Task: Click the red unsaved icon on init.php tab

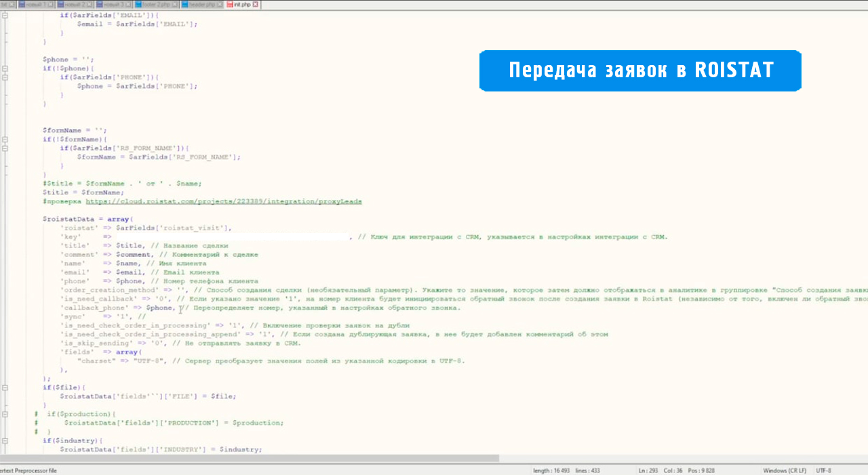Action: point(230,4)
